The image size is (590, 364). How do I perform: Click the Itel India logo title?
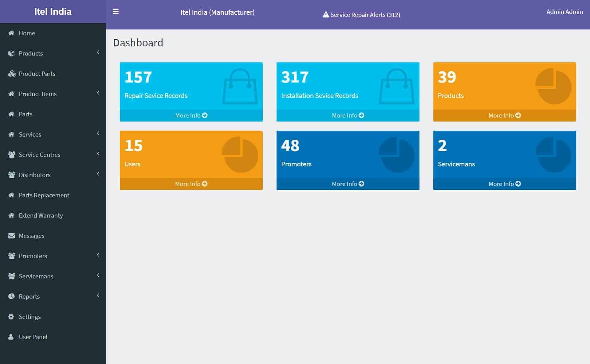[53, 12]
